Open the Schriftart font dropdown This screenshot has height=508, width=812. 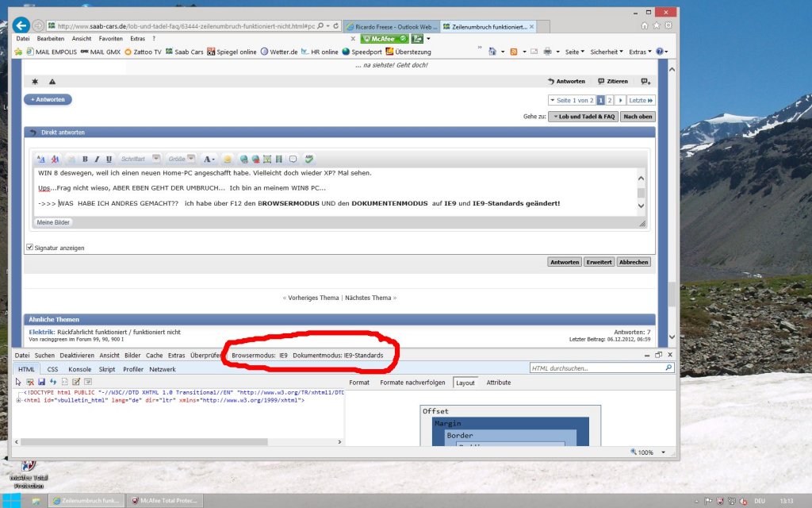[x=140, y=159]
